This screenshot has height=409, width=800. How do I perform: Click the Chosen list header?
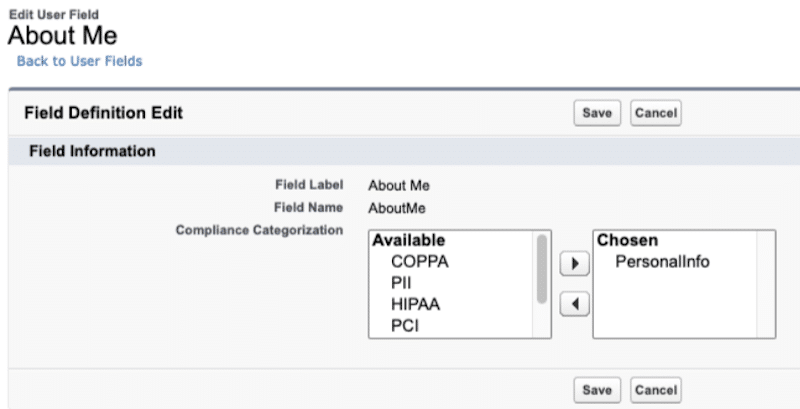click(x=626, y=241)
